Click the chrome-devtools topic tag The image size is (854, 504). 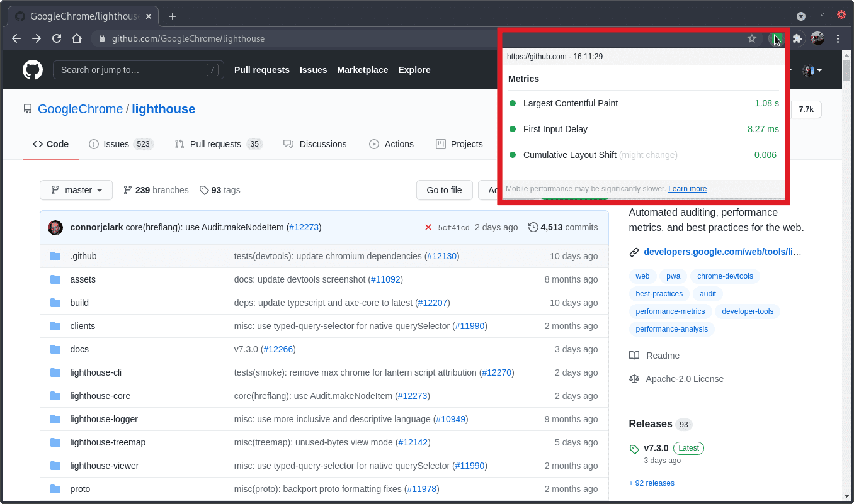tap(725, 276)
